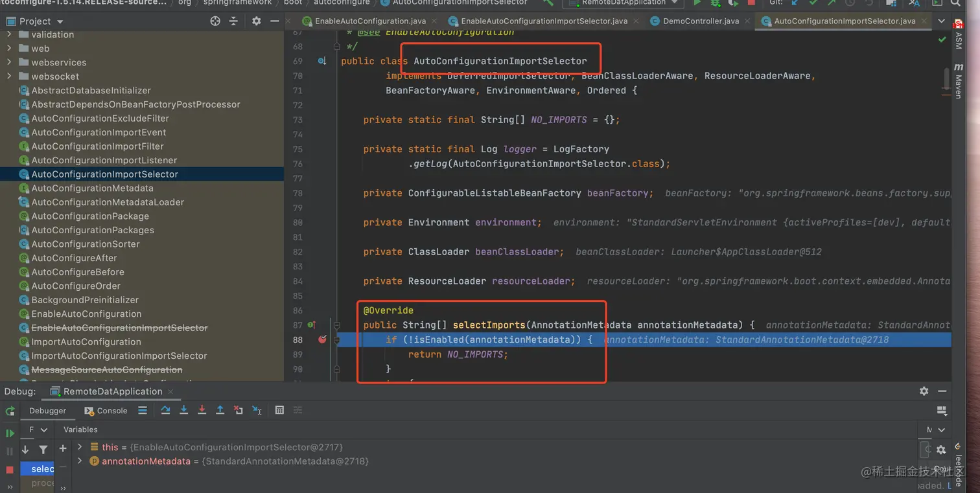Screen dimensions: 980x493
Task: Click the Show Execution Point icon
Action: pos(143,410)
